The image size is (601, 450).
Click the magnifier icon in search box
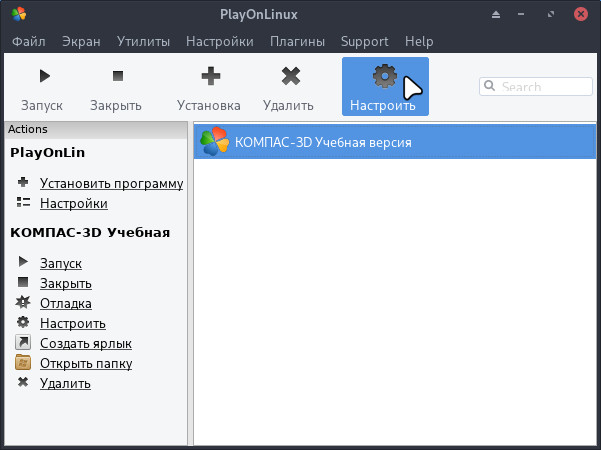pyautogui.click(x=489, y=85)
